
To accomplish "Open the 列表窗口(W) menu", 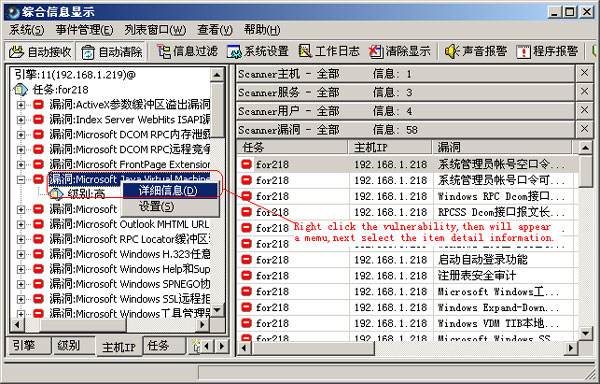I will [155, 30].
